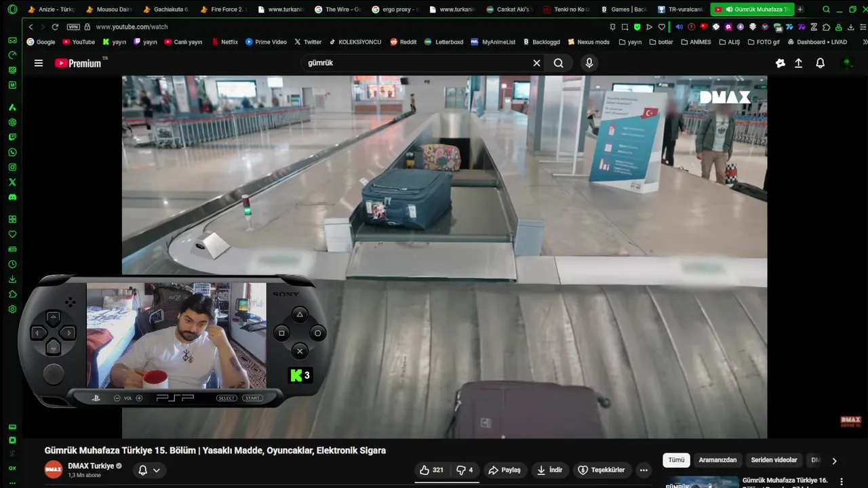This screenshot has width=868, height=488.
Task: Click the playables game controller icon in header
Action: tap(781, 63)
